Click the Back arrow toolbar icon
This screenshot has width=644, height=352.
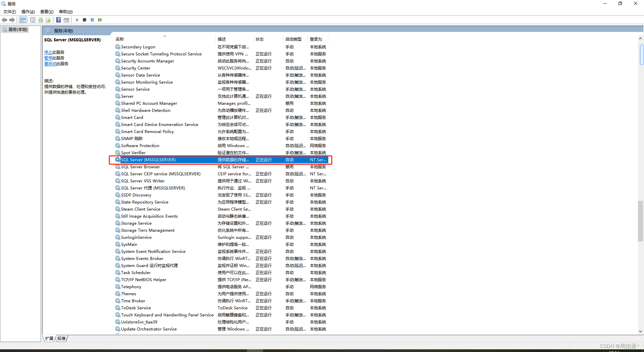(x=4, y=20)
